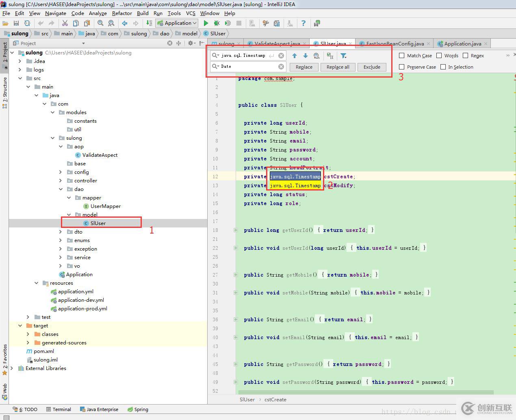Click the Debug bug icon
Viewport: 516px width, 420px height.
(217, 23)
